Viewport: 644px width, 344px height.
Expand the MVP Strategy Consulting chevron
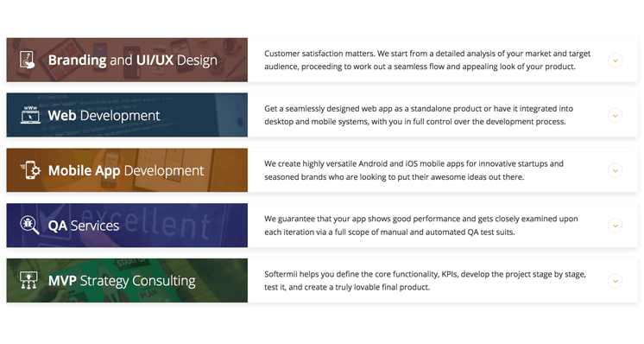[615, 281]
